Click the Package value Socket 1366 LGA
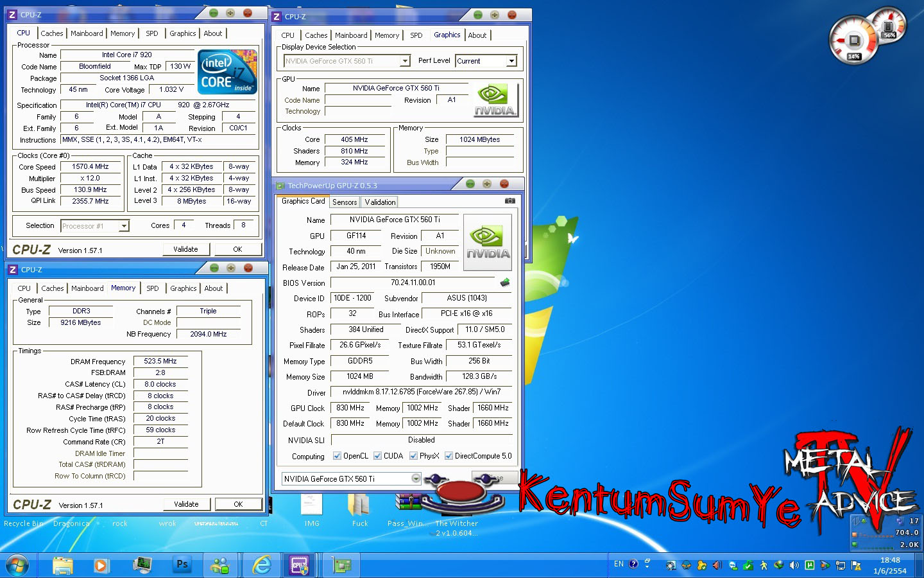The height and width of the screenshot is (578, 924). tap(126, 78)
